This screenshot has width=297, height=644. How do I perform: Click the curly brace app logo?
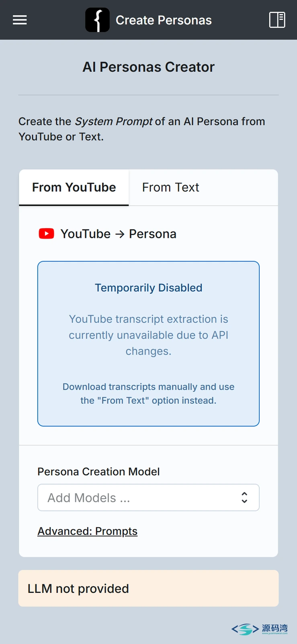97,20
